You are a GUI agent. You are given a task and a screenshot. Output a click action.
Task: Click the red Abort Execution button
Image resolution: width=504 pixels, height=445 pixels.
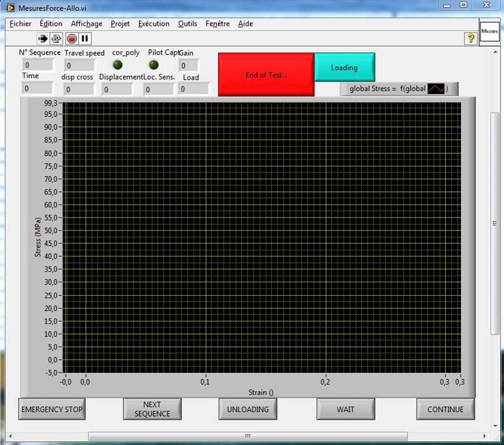72,38
